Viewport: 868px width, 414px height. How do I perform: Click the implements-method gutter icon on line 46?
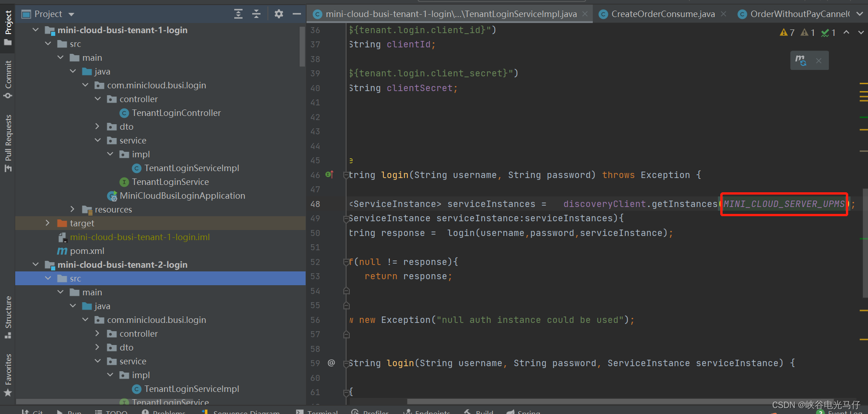pos(330,175)
